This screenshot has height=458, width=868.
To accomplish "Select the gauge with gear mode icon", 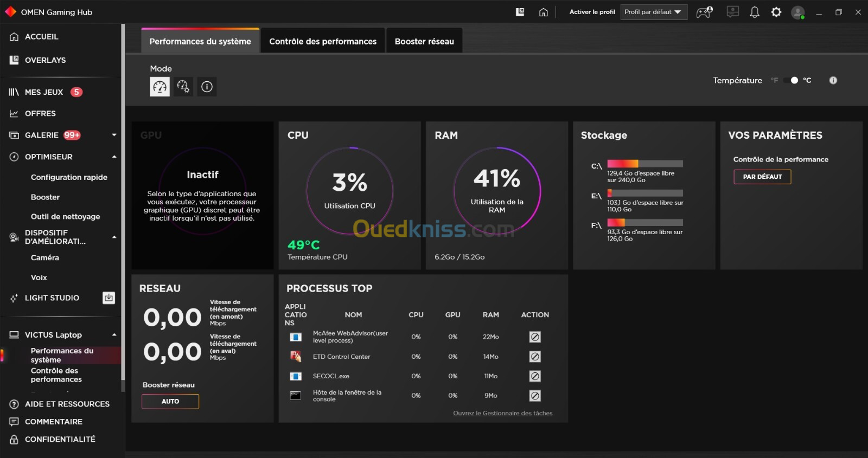I will (x=183, y=87).
